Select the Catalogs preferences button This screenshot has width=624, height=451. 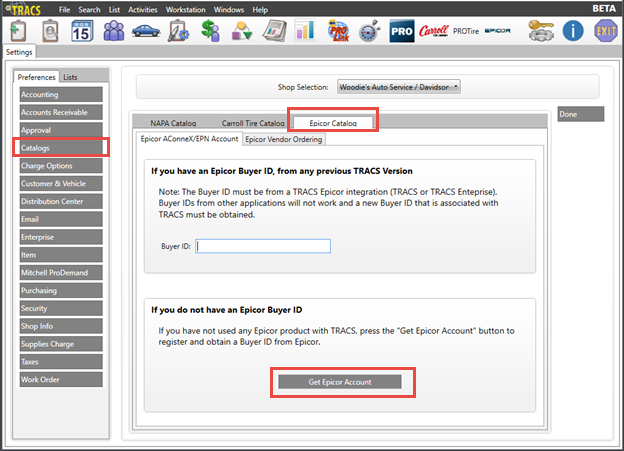tap(61, 148)
